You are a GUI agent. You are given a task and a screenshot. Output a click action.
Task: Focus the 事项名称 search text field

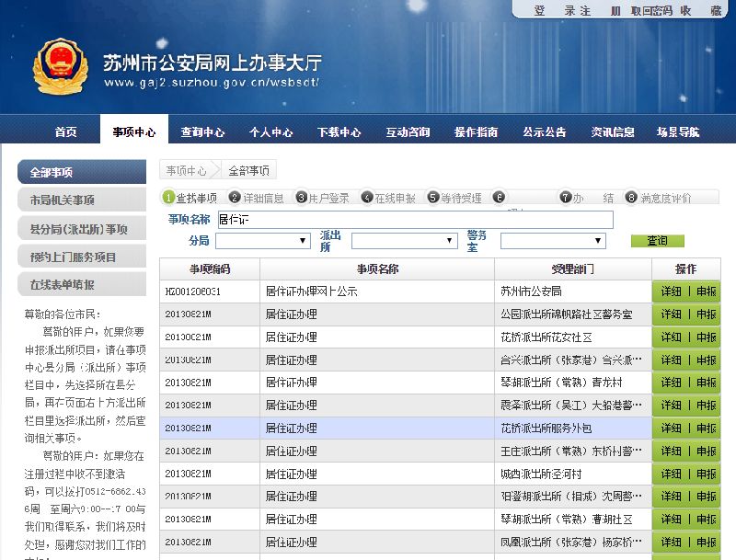414,220
